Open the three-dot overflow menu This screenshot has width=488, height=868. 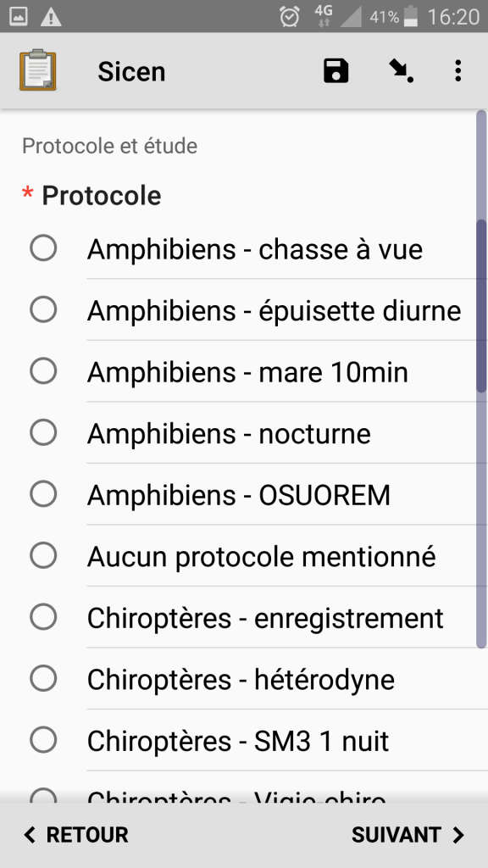click(x=457, y=71)
